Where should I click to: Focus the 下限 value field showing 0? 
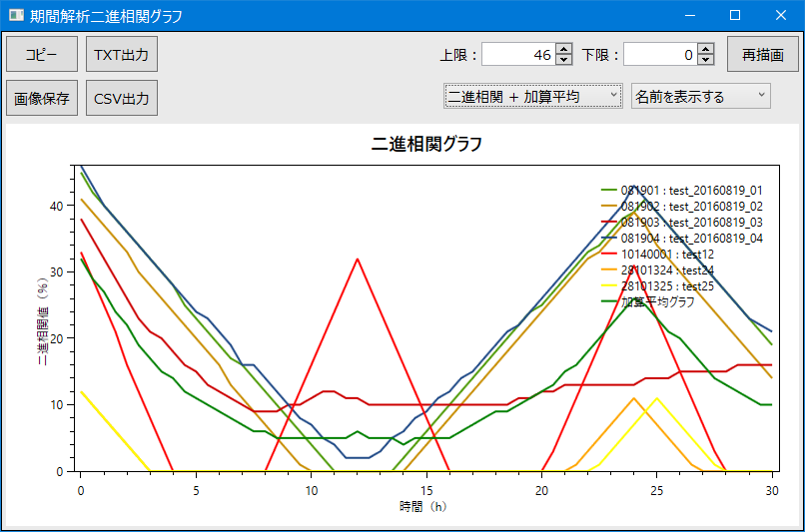[660, 54]
